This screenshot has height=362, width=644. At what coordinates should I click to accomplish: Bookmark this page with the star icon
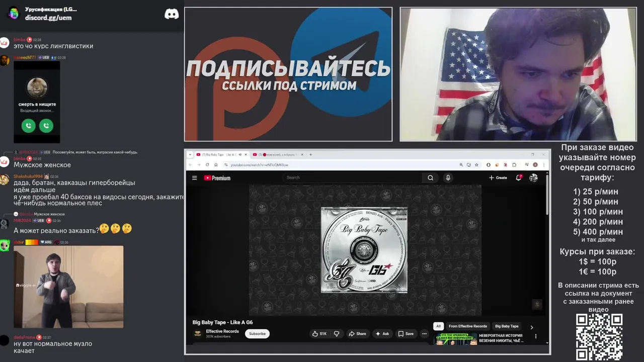click(x=476, y=164)
